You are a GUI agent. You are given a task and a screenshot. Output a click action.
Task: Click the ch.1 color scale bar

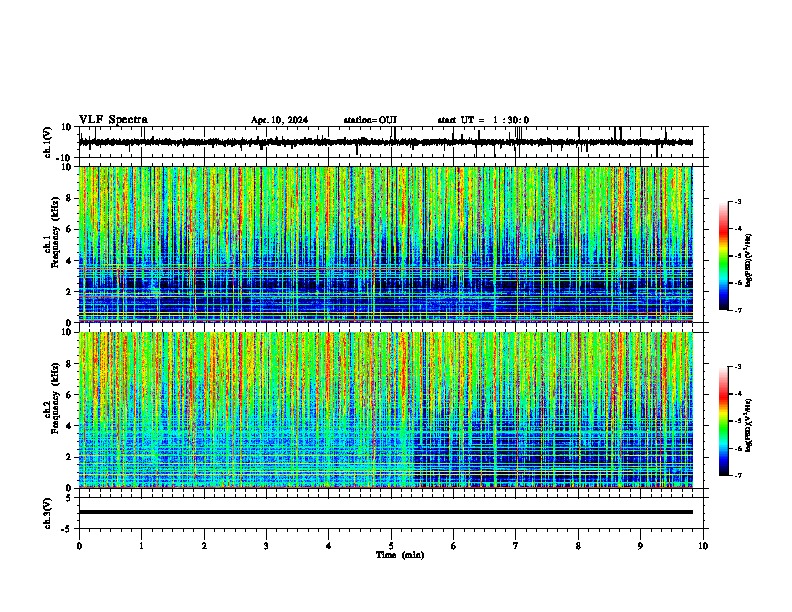(x=724, y=256)
